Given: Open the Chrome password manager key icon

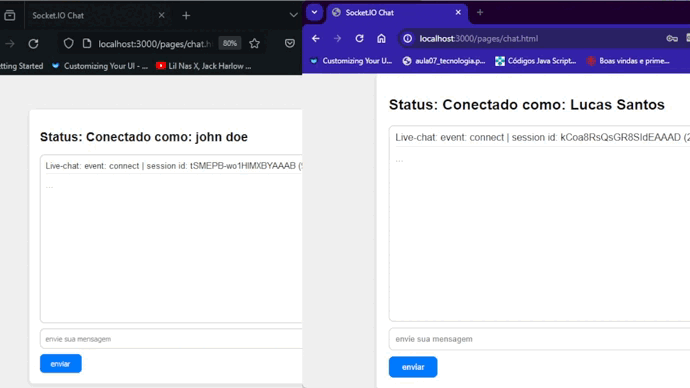Looking at the screenshot, I should click(672, 39).
